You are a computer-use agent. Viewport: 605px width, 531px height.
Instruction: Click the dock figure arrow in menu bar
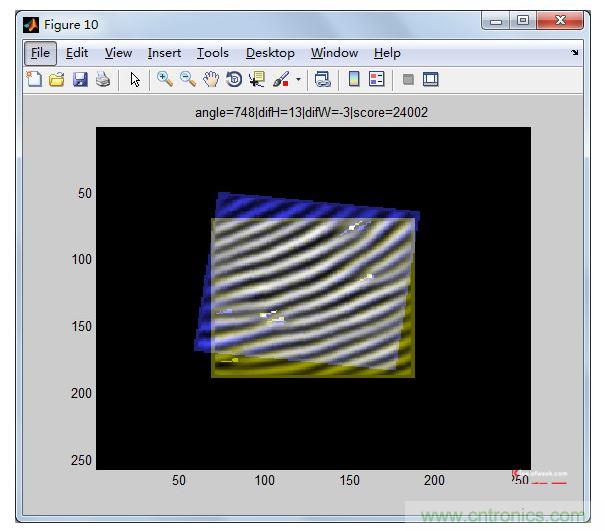[574, 52]
